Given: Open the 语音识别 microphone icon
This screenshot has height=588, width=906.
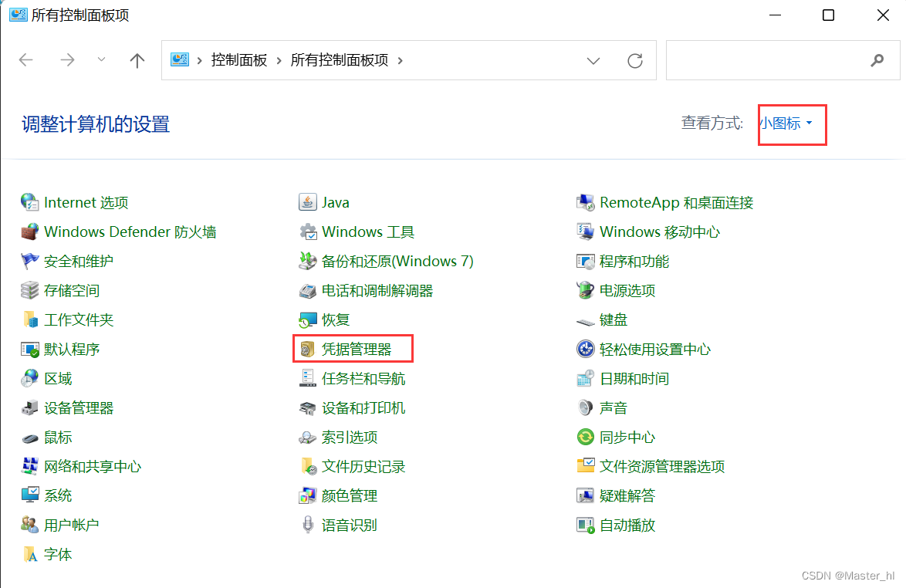Looking at the screenshot, I should [307, 525].
